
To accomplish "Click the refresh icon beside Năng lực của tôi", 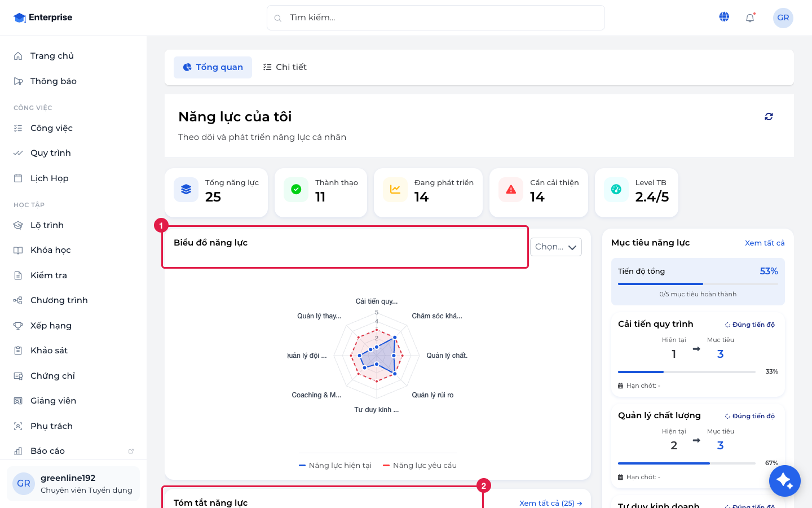I will tap(769, 116).
